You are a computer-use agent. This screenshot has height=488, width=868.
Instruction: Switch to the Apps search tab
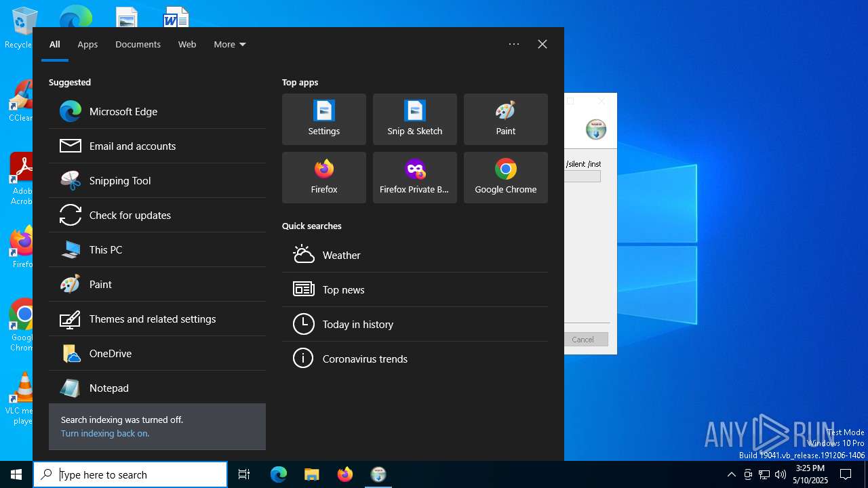coord(87,44)
